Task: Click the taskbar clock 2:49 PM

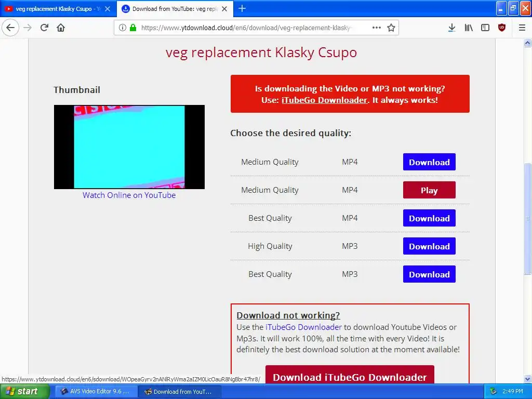Action: 513,392
